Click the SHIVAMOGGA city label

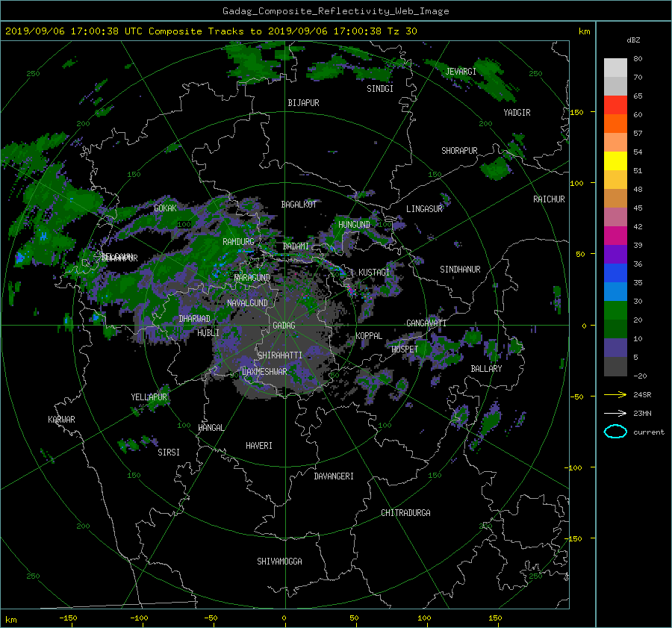(x=279, y=562)
